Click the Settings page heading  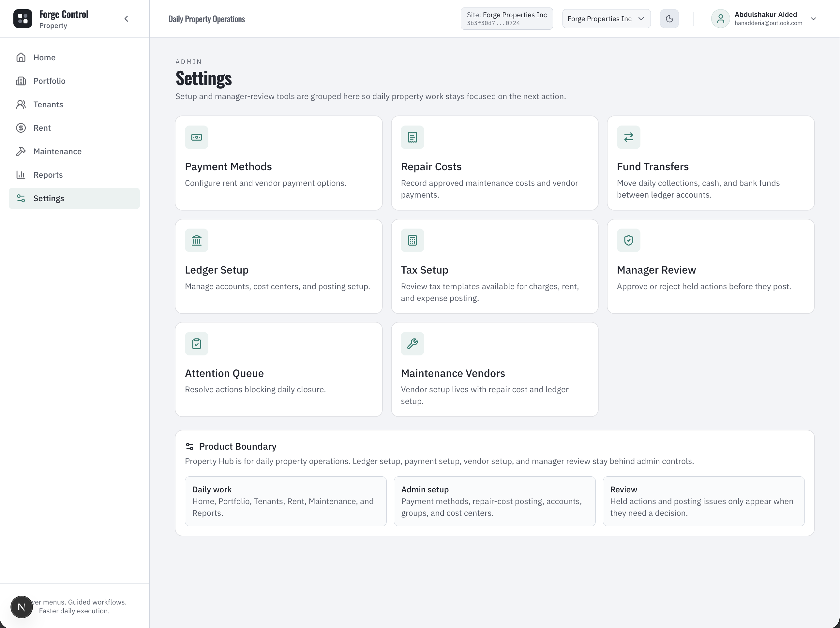[x=203, y=79]
